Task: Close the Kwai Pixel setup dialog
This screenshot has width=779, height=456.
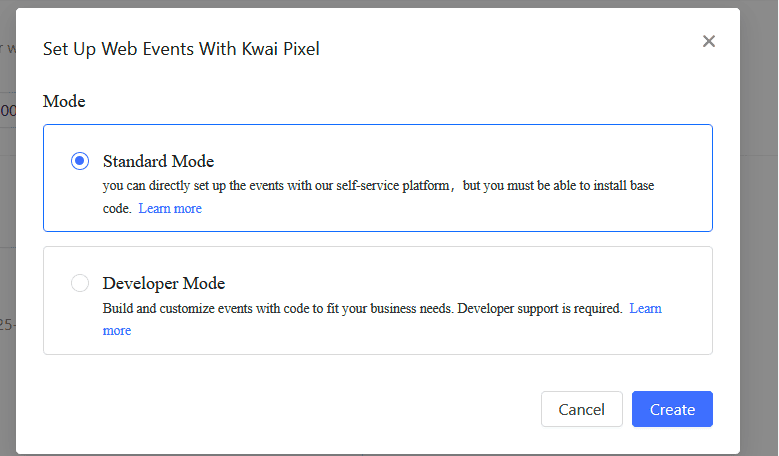Action: click(709, 41)
